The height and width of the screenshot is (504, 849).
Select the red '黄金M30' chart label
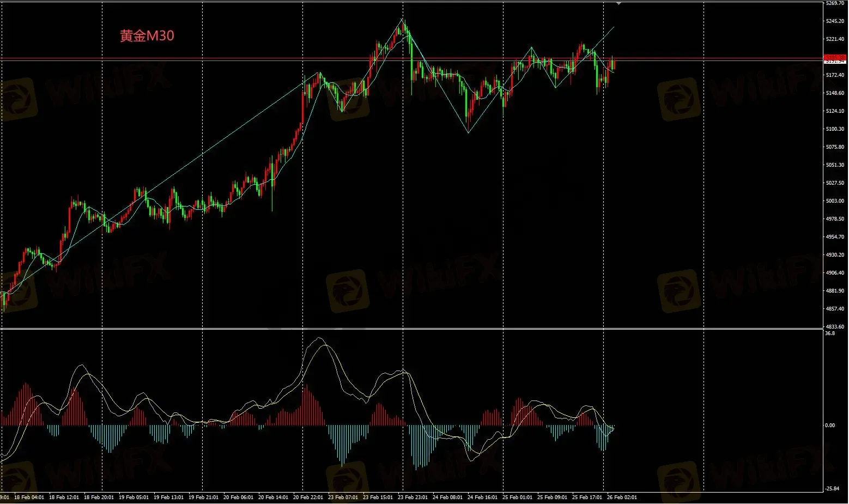[x=147, y=36]
